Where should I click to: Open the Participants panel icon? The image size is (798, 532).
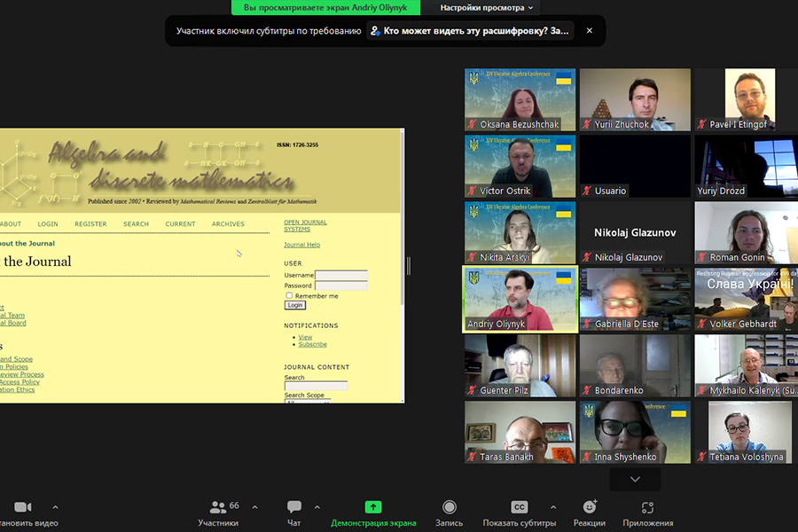point(217,507)
